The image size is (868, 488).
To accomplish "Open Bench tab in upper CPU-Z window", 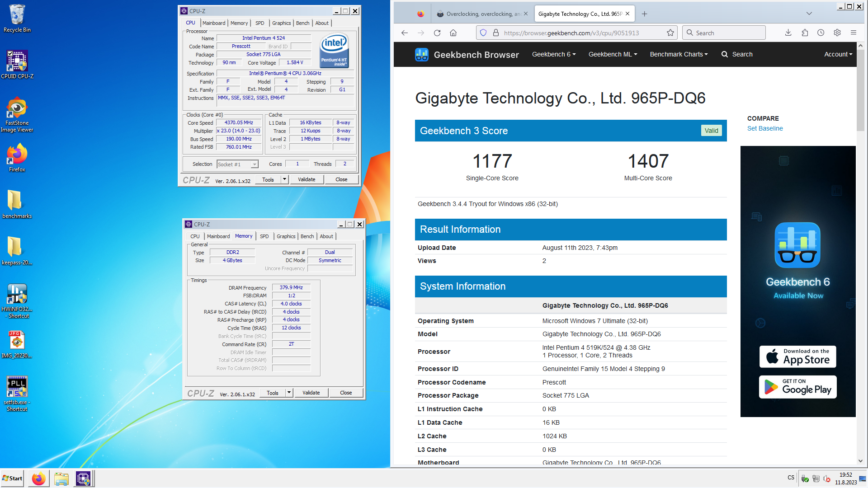I will point(303,23).
